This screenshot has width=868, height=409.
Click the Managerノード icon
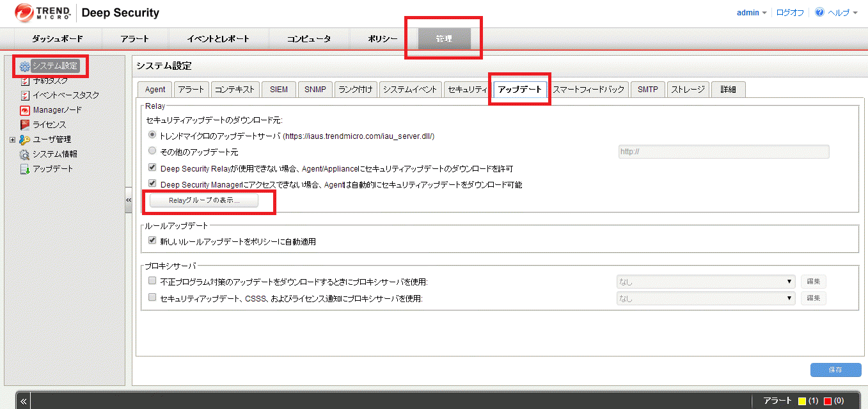pyautogui.click(x=25, y=110)
